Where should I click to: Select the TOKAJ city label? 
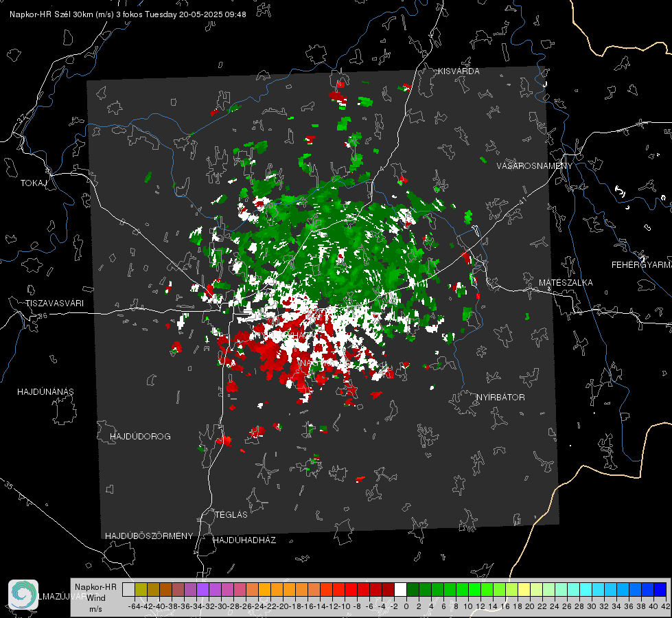[x=33, y=183]
